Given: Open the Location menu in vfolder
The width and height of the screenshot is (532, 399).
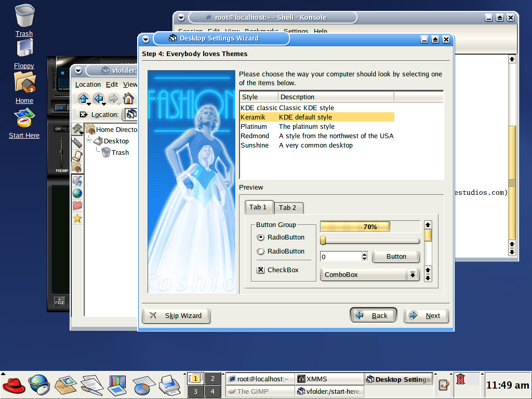Looking at the screenshot, I should click(x=88, y=85).
